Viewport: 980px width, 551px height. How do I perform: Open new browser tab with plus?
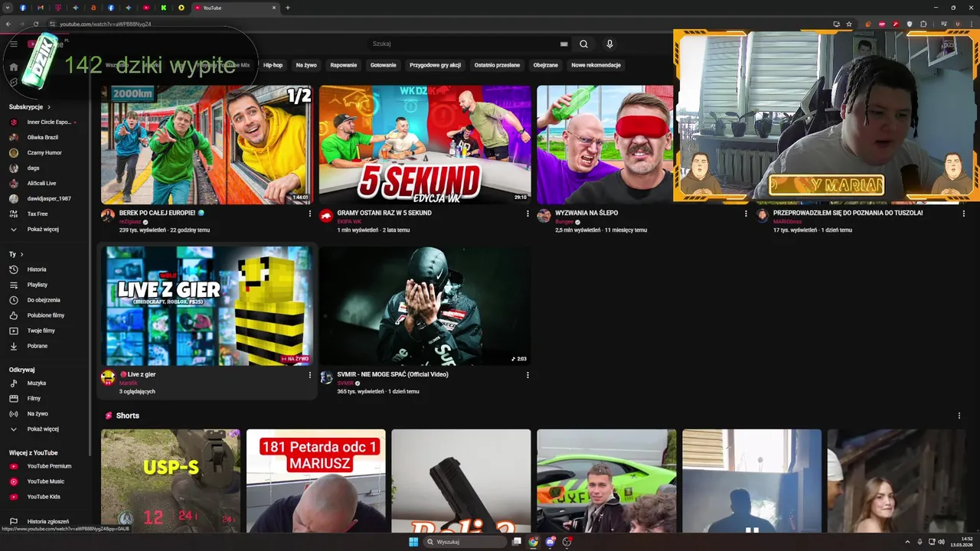pyautogui.click(x=288, y=8)
